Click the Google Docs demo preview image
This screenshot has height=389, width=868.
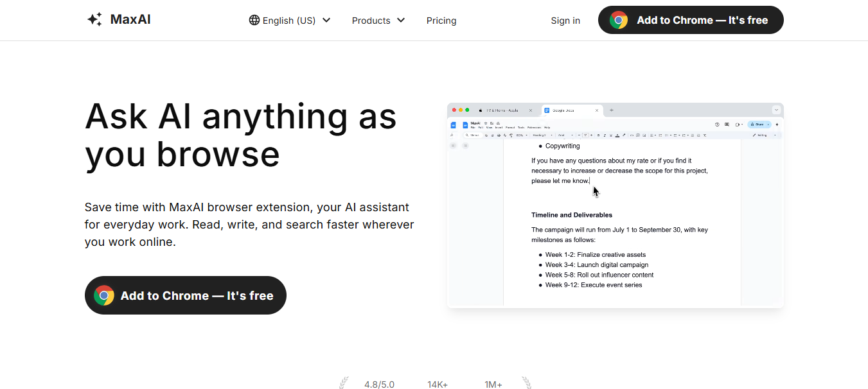[x=616, y=205]
